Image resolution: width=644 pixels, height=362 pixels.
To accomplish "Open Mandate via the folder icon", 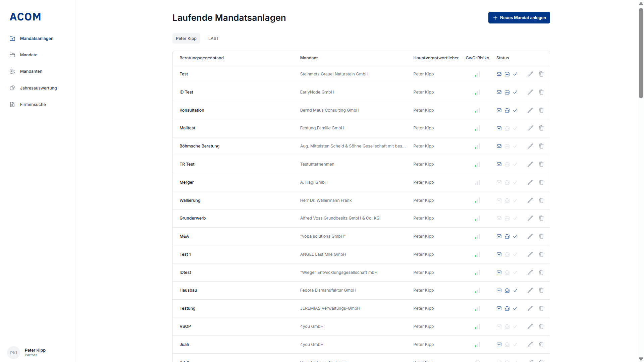I will pyautogui.click(x=12, y=55).
